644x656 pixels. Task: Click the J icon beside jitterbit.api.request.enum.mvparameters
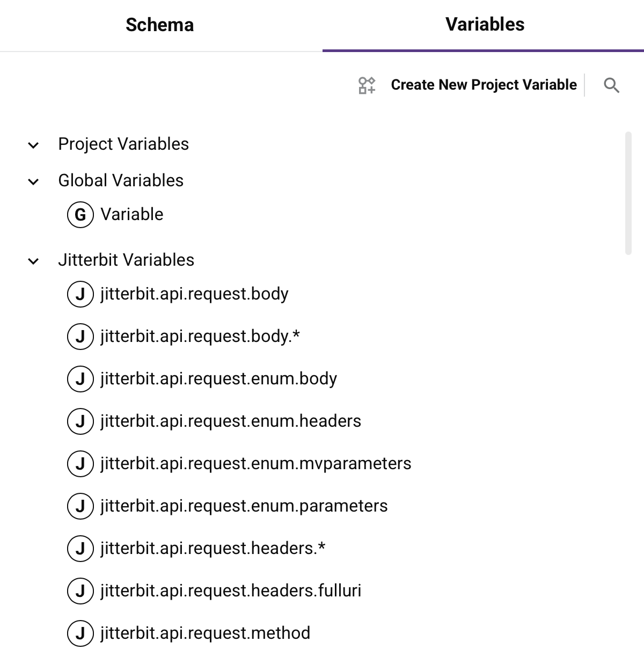point(80,464)
